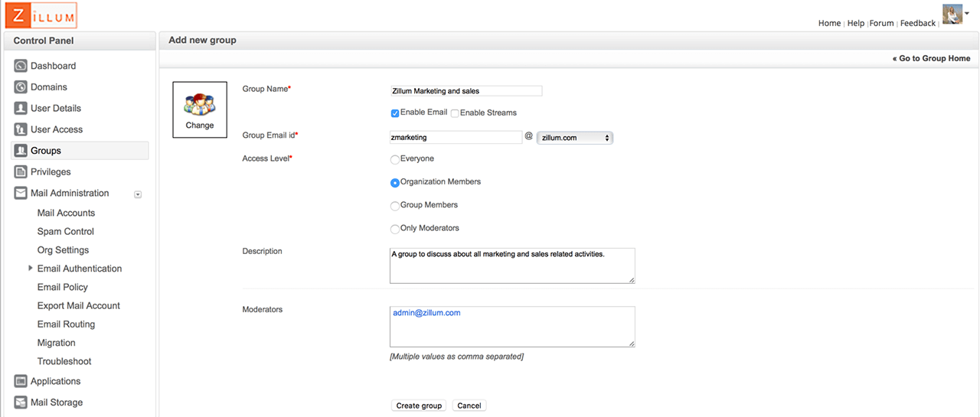The width and height of the screenshot is (980, 417).
Task: Expand the Email Authentication tree arrow
Action: [31, 269]
